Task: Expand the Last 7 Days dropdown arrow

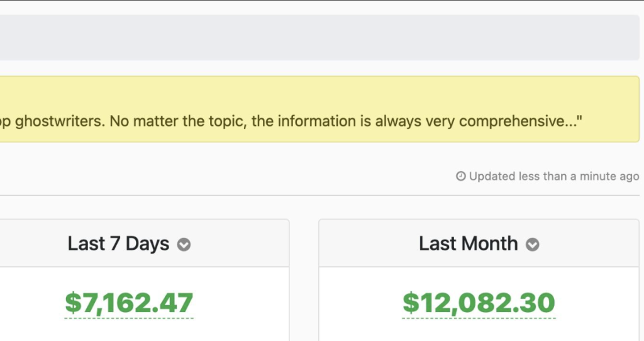Action: click(184, 245)
